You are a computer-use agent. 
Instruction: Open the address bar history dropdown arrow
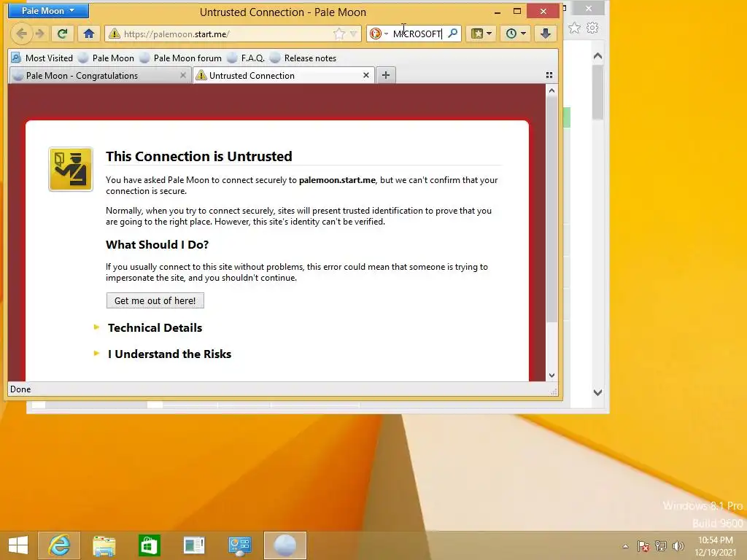(x=354, y=34)
